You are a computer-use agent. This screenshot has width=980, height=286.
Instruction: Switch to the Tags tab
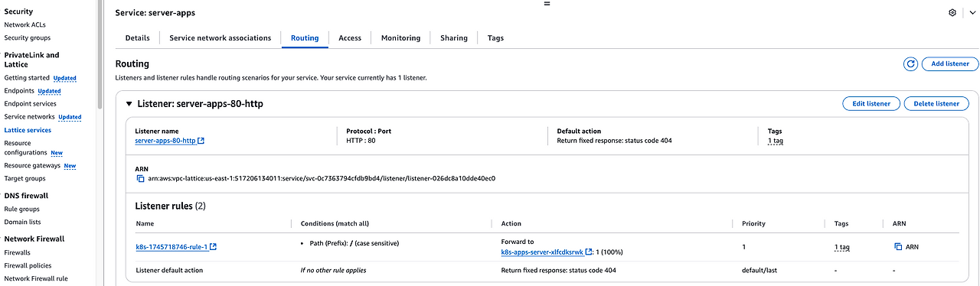495,37
